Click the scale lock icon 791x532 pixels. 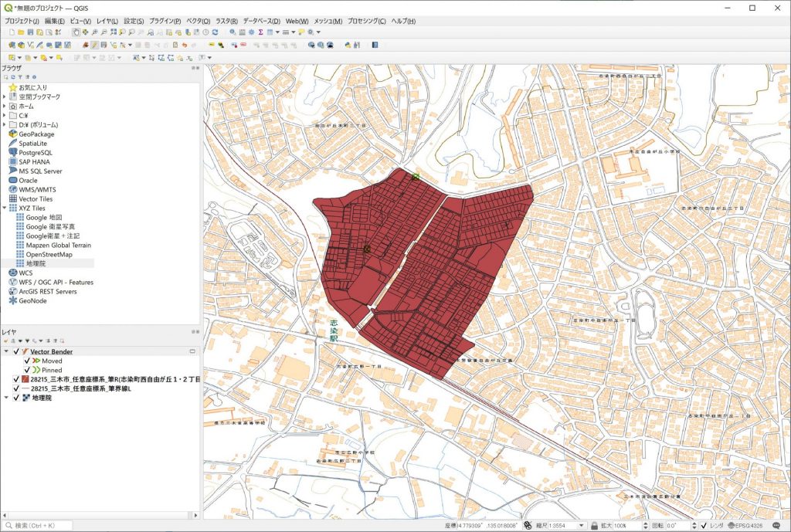click(x=593, y=526)
